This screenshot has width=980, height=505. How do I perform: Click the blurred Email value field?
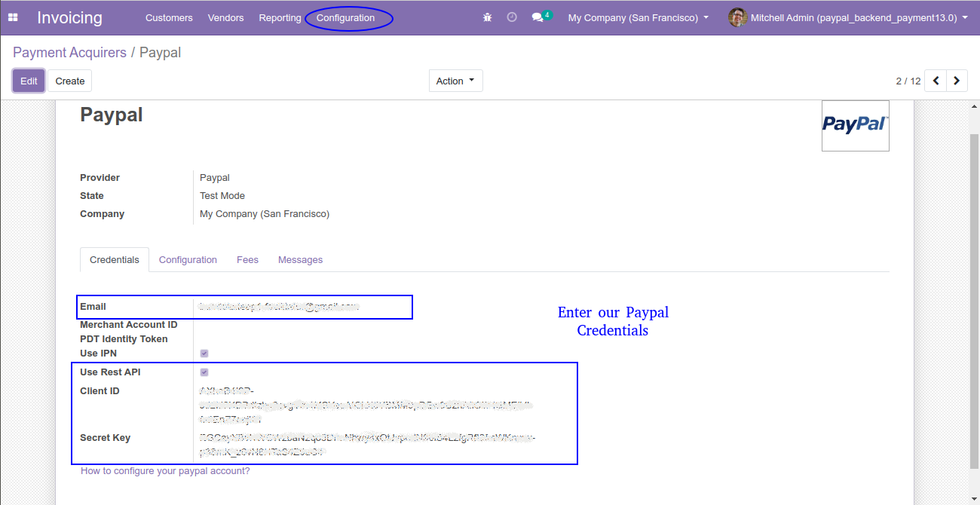pyautogui.click(x=279, y=307)
